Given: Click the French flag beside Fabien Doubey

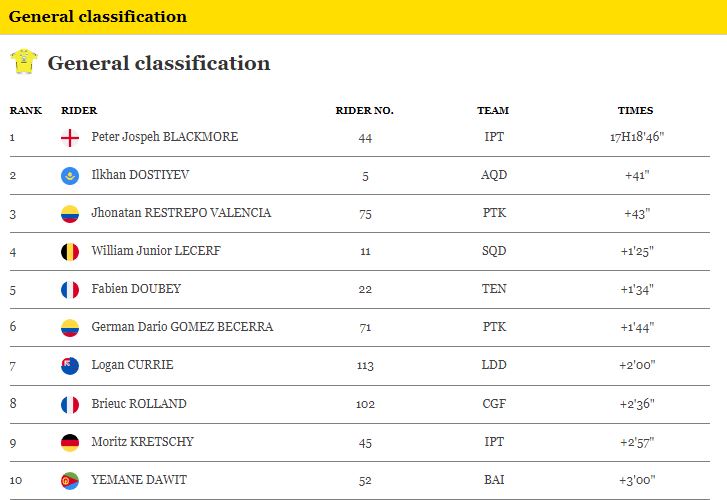Looking at the screenshot, I should click(x=70, y=290).
